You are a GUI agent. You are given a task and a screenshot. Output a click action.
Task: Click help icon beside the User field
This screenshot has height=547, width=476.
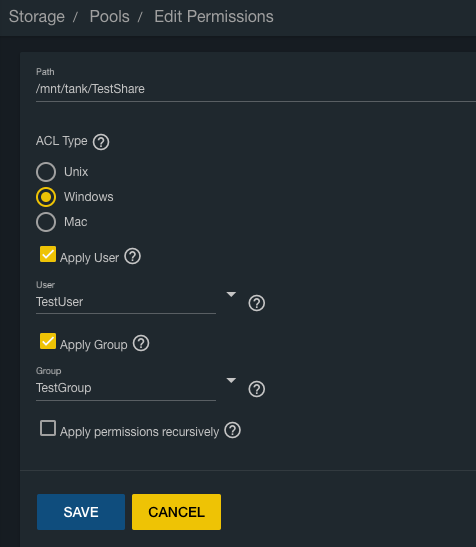click(256, 303)
